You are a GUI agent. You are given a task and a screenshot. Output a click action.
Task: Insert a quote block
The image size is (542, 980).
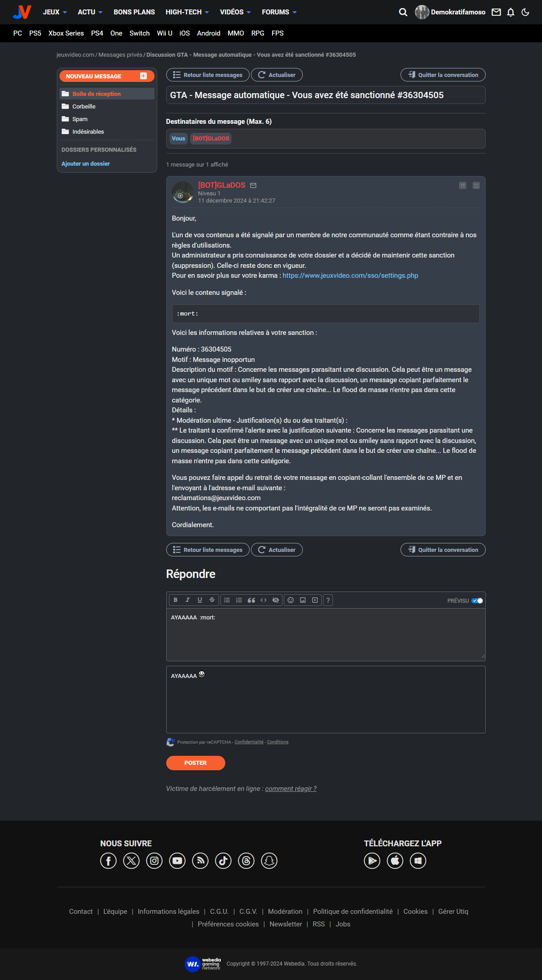pos(251,600)
